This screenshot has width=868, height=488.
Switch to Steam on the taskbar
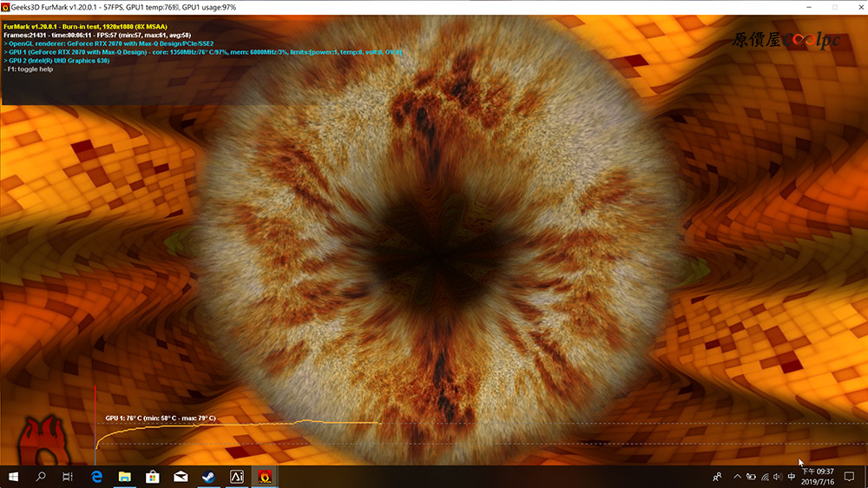(x=208, y=477)
